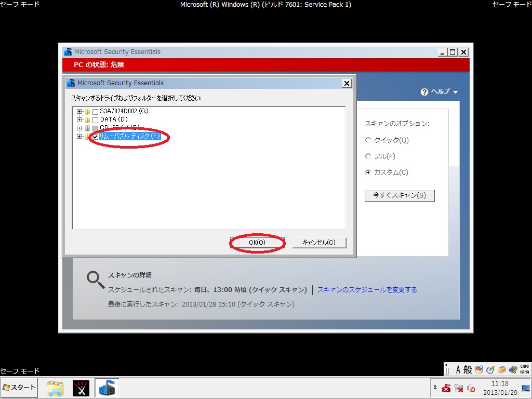532x399 pixels.
Task: Select the S3A7824D002 (C:) drive label
Action: (124, 111)
